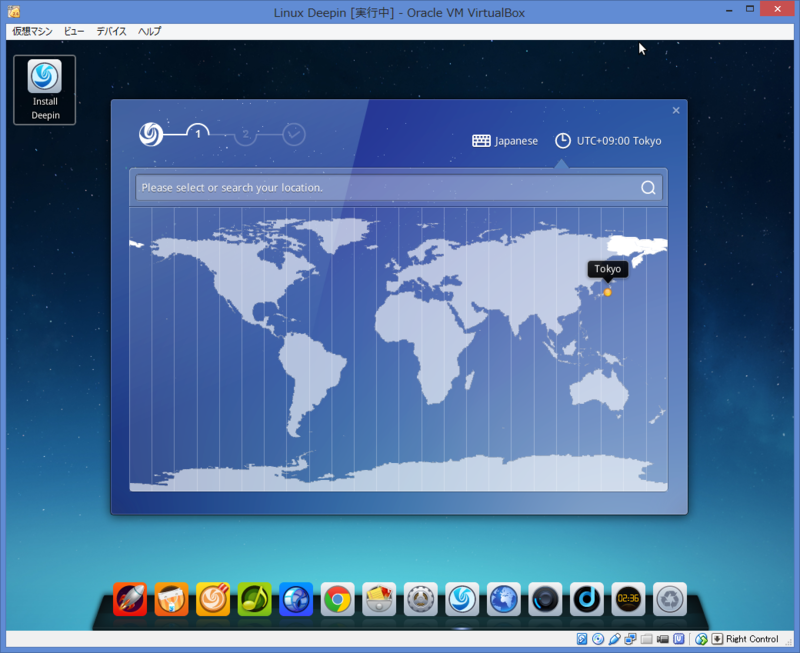Click the hard disk status icon in VirtualBox
800x653 pixels.
click(x=583, y=639)
